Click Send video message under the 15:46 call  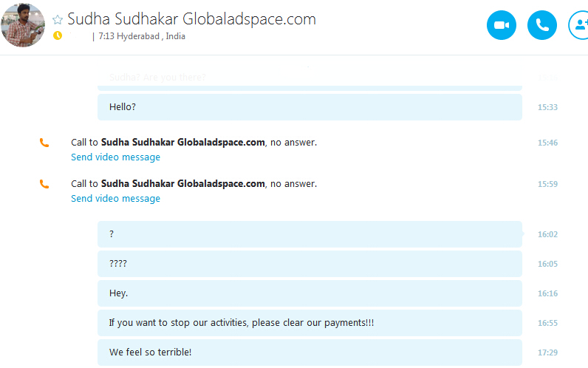[x=115, y=157]
